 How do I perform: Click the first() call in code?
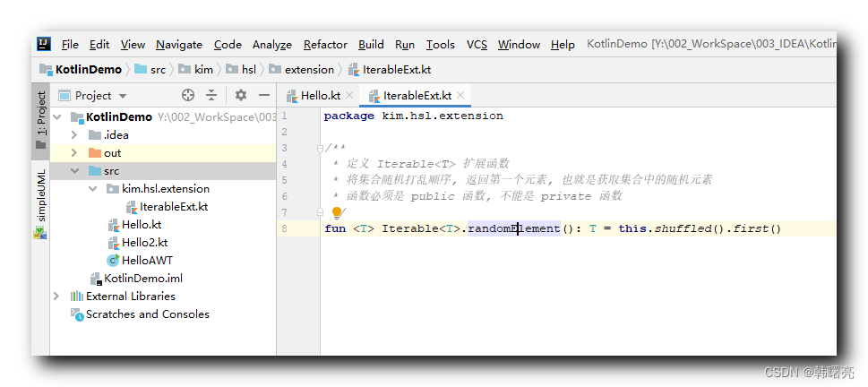(x=757, y=228)
